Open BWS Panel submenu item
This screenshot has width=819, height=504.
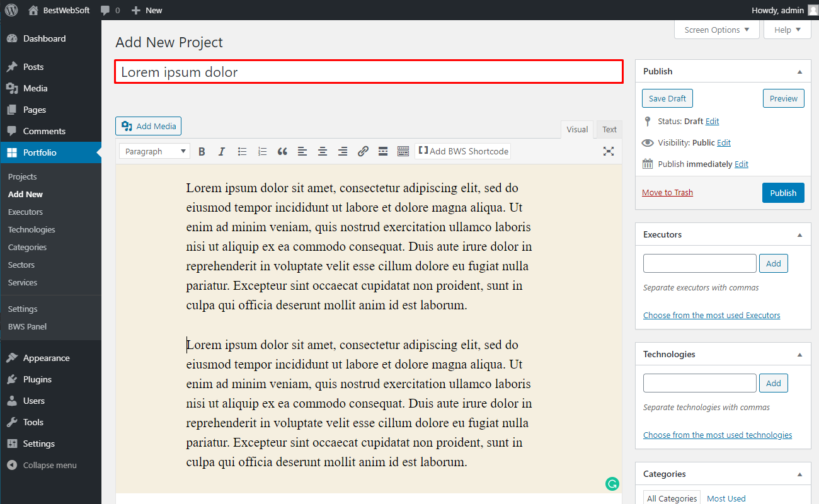(x=27, y=326)
